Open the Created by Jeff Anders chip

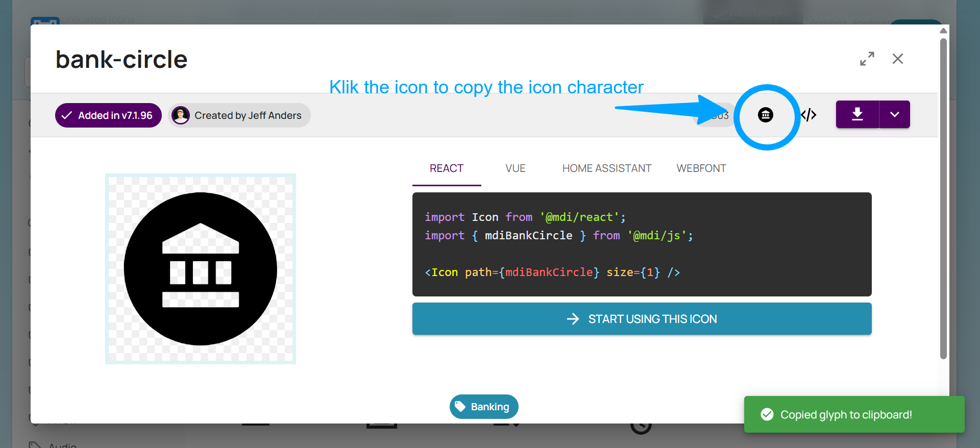(x=239, y=115)
